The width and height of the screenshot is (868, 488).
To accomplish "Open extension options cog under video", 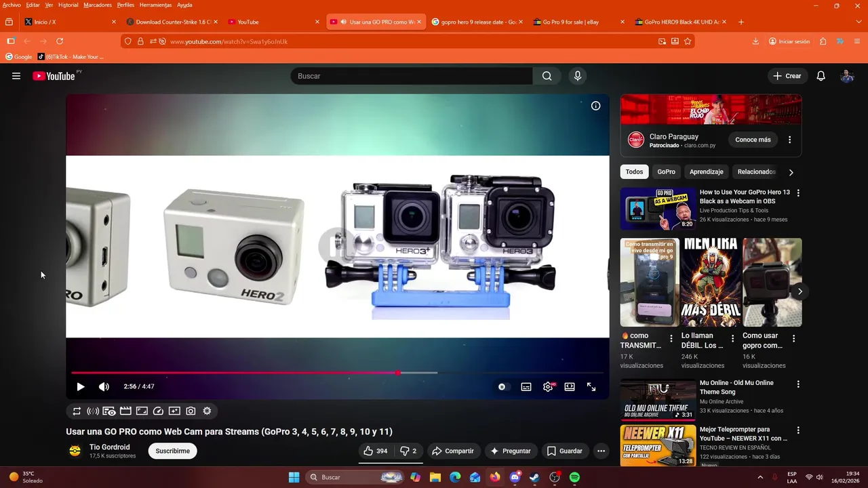I will click(207, 411).
